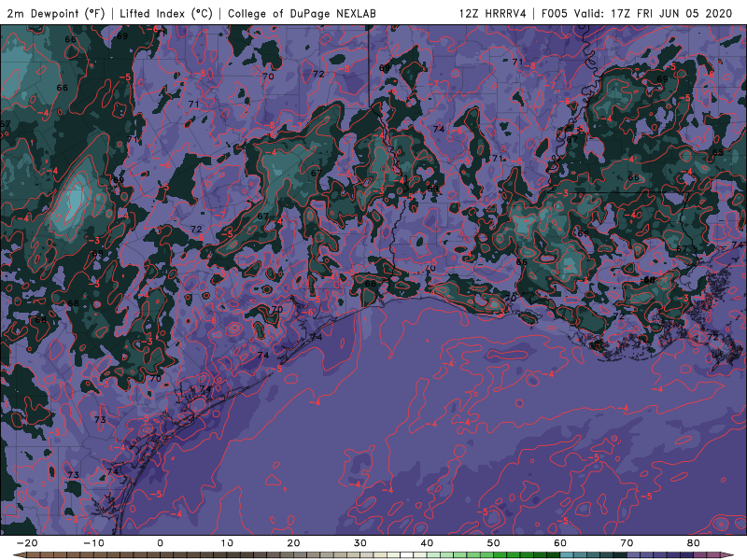Select the "College of DuPage NEXLAB" label
The image size is (747, 560).
[302, 14]
